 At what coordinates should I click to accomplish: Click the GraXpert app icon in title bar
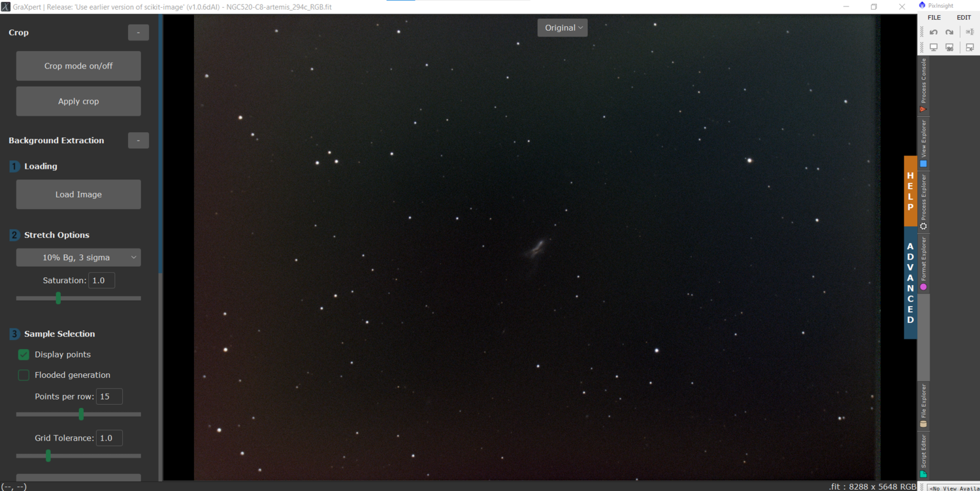coord(6,7)
